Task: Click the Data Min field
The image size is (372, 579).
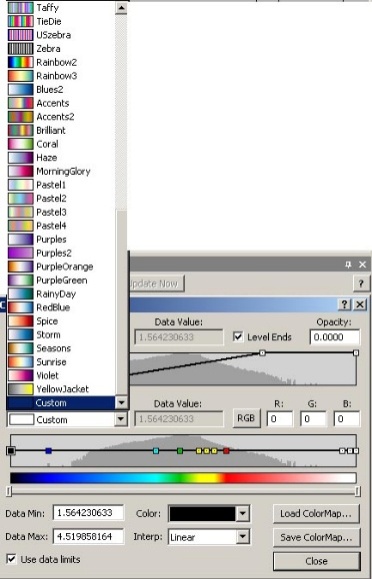Action: pos(89,513)
